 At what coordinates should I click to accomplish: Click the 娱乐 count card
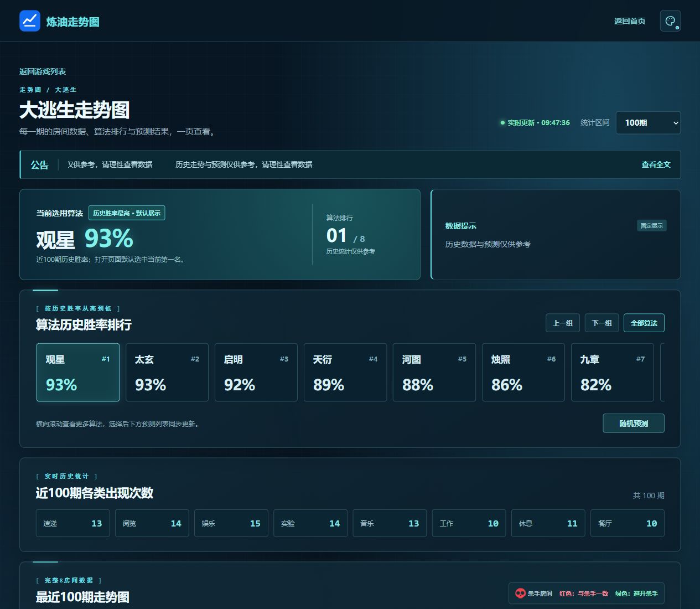coord(231,523)
